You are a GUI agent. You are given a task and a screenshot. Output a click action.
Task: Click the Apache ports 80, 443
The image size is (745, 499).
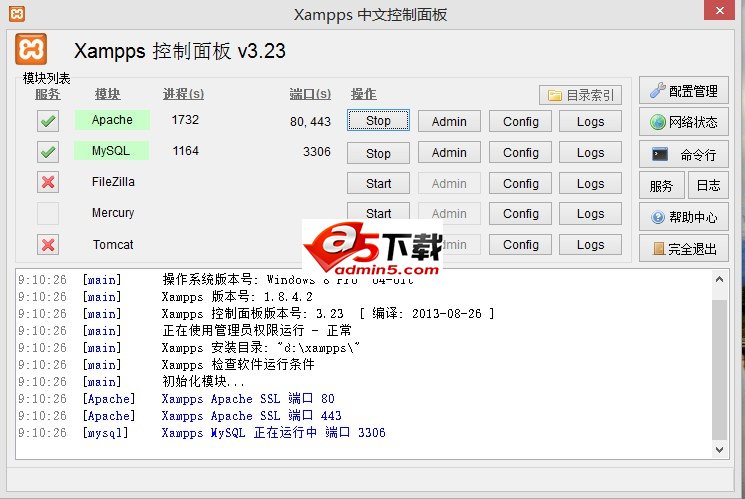pyautogui.click(x=310, y=122)
